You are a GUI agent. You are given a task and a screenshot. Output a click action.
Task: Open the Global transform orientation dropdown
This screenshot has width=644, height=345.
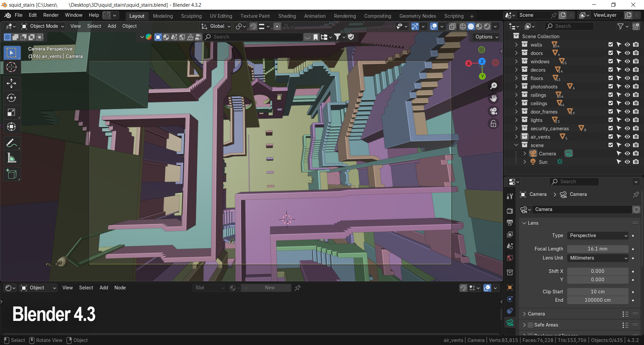pyautogui.click(x=216, y=26)
